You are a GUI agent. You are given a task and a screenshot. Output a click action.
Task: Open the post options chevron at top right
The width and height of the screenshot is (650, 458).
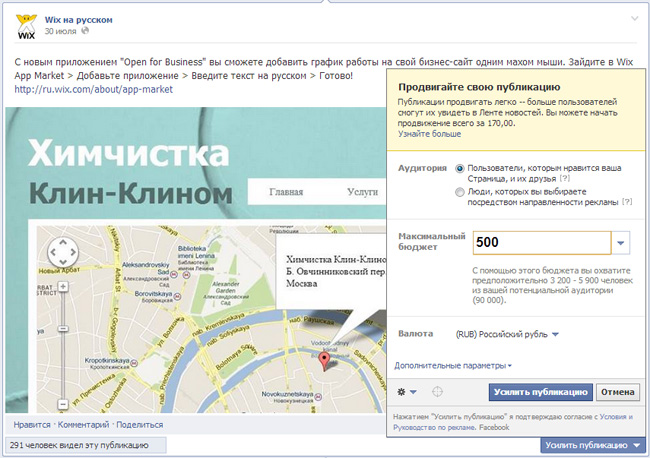click(635, 19)
